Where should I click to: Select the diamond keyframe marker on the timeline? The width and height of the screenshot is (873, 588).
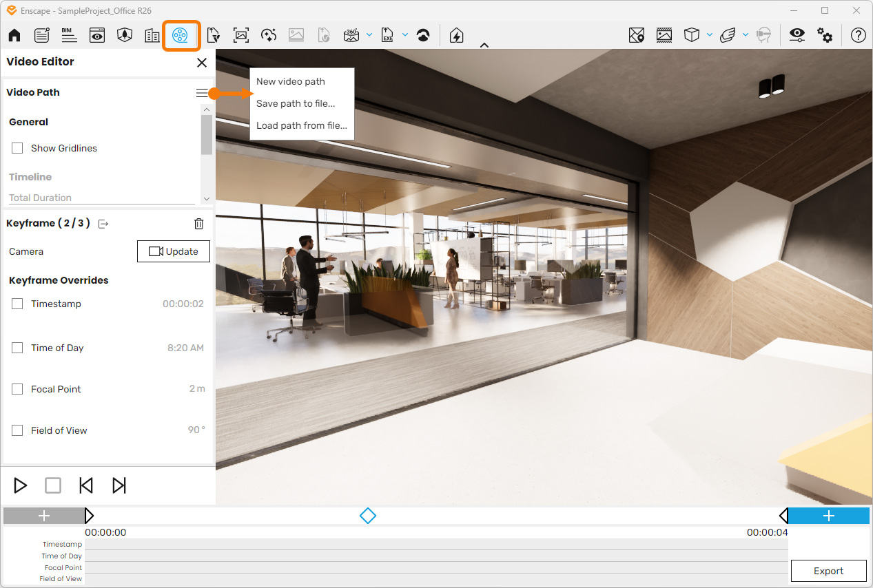tap(368, 515)
